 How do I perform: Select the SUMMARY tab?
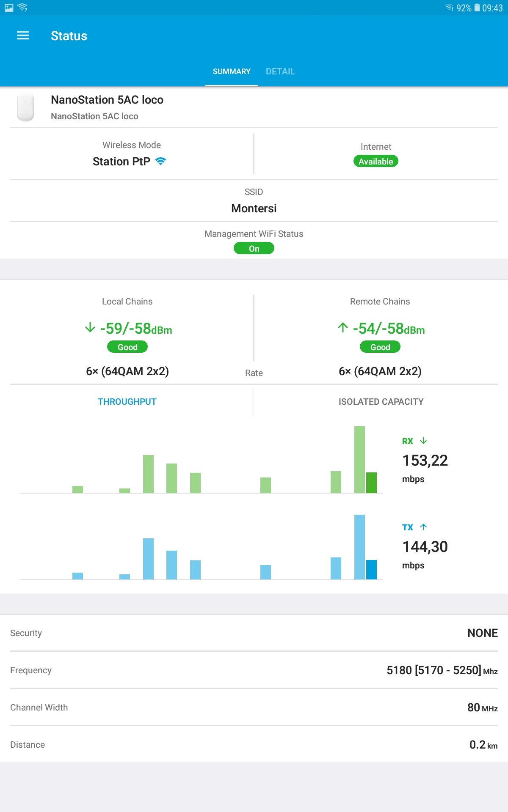(232, 71)
